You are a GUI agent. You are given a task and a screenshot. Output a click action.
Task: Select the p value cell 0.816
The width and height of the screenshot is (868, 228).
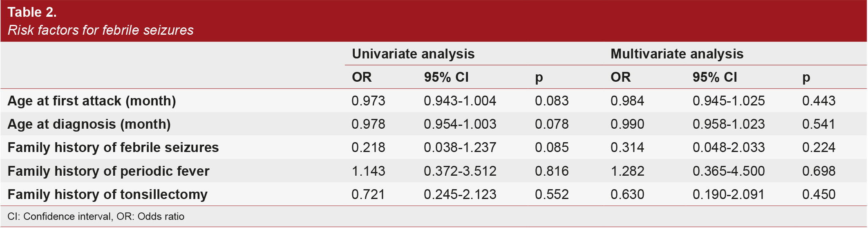point(552,171)
